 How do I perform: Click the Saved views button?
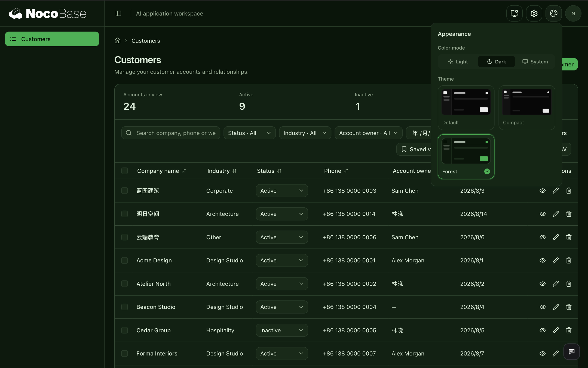(x=414, y=149)
